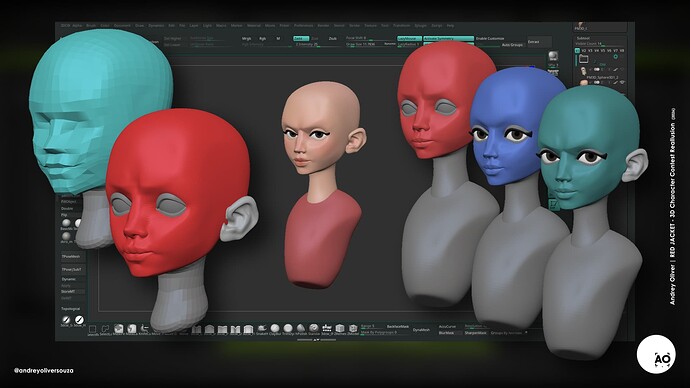The width and height of the screenshot is (690, 388).
Task: Expand the Subtool panel header
Action: click(583, 38)
